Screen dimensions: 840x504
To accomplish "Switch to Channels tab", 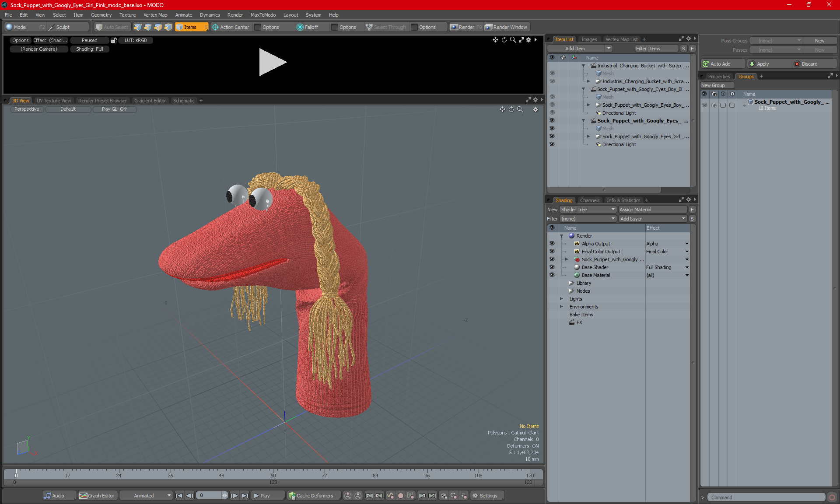I will tap(590, 200).
